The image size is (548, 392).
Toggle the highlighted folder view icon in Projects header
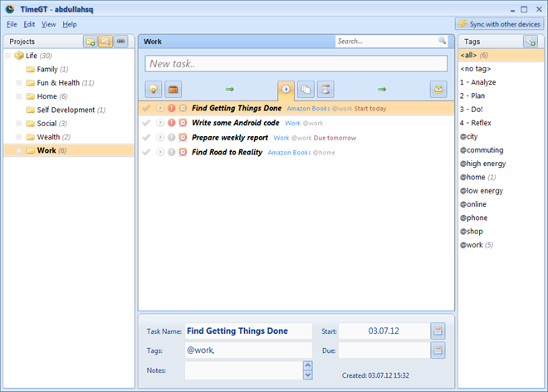(x=105, y=42)
